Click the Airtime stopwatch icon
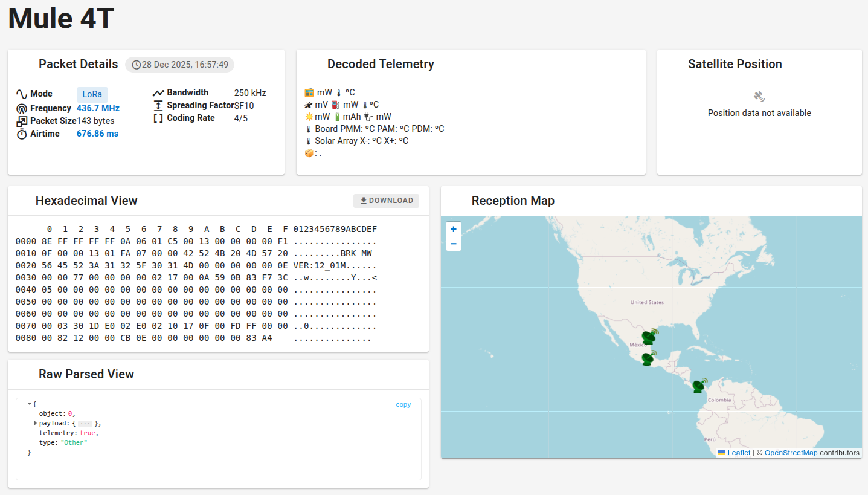868x495 pixels. pyautogui.click(x=22, y=134)
